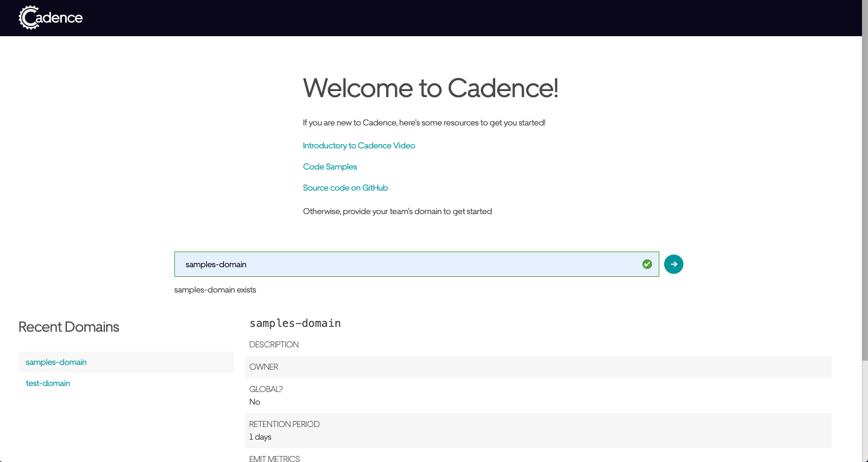Click 'Otherwise, provide your team's domain' text
The width and height of the screenshot is (868, 462).
pyautogui.click(x=398, y=211)
